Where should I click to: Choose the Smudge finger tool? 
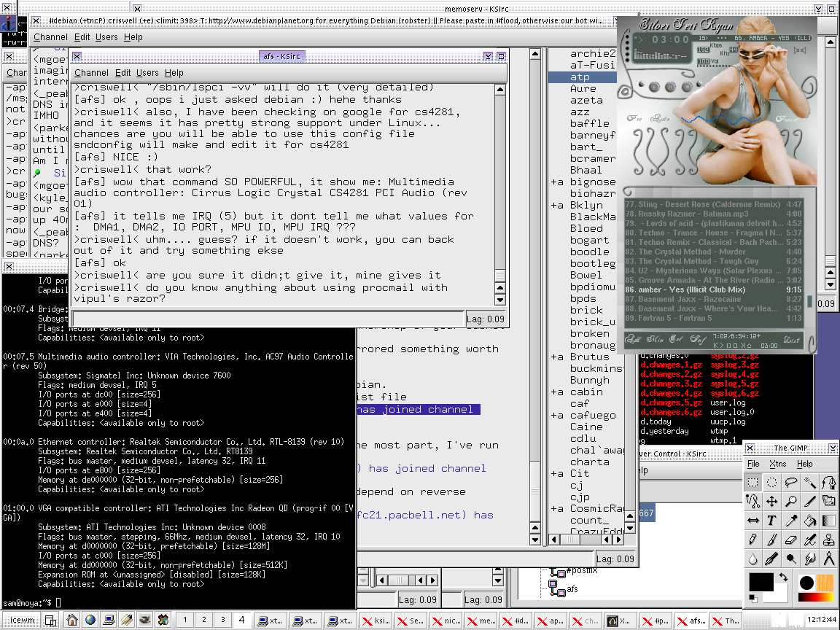click(x=809, y=559)
